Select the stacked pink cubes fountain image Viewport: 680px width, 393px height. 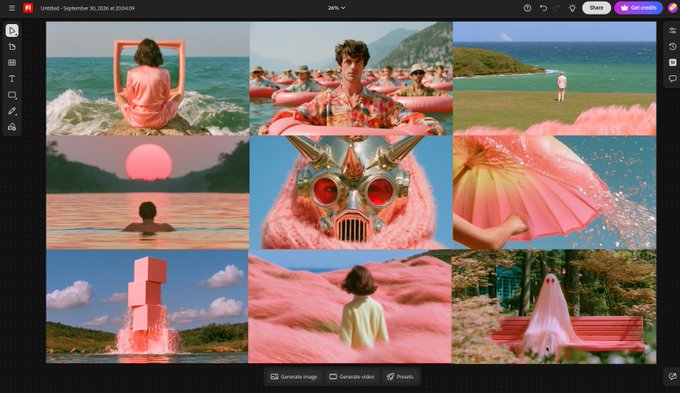[147, 307]
